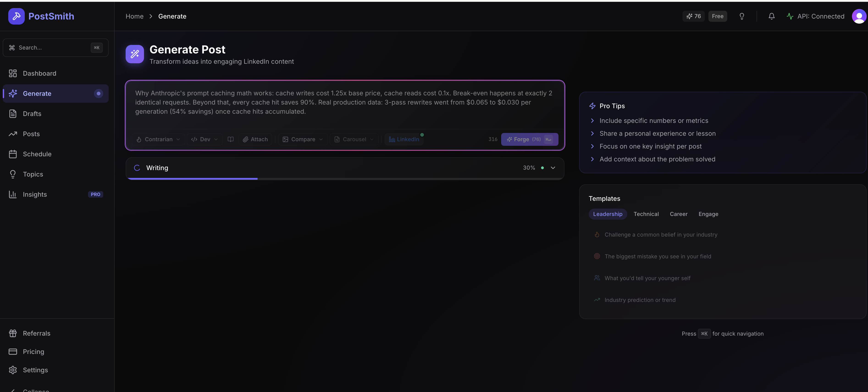Screen dimensions: 868x392
Task: Select the Career templates tab
Action: point(678,214)
